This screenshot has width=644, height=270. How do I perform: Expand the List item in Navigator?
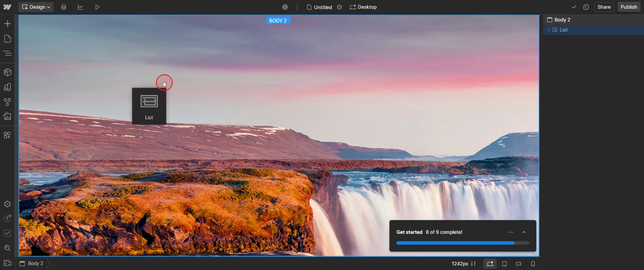pos(549,30)
